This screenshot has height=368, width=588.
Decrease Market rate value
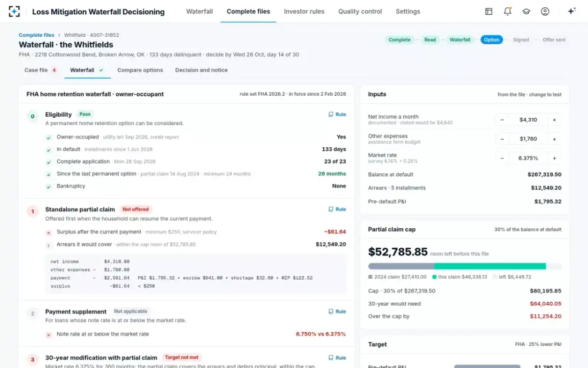click(502, 158)
